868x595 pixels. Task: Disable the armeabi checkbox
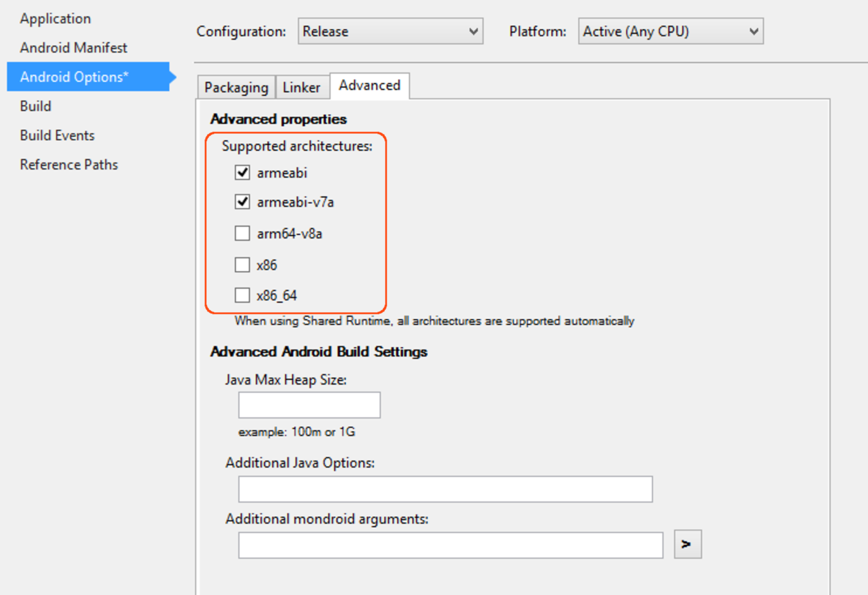[x=242, y=172]
